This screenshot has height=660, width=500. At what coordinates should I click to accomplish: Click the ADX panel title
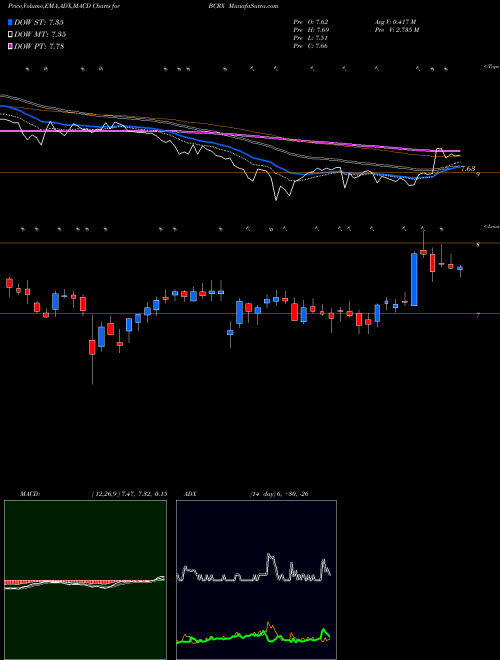pyautogui.click(x=191, y=494)
